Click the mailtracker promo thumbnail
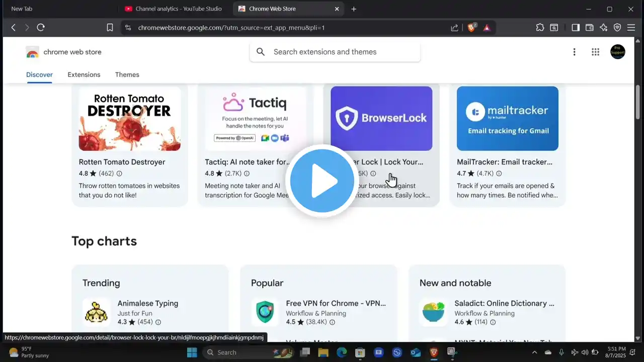 pyautogui.click(x=508, y=119)
